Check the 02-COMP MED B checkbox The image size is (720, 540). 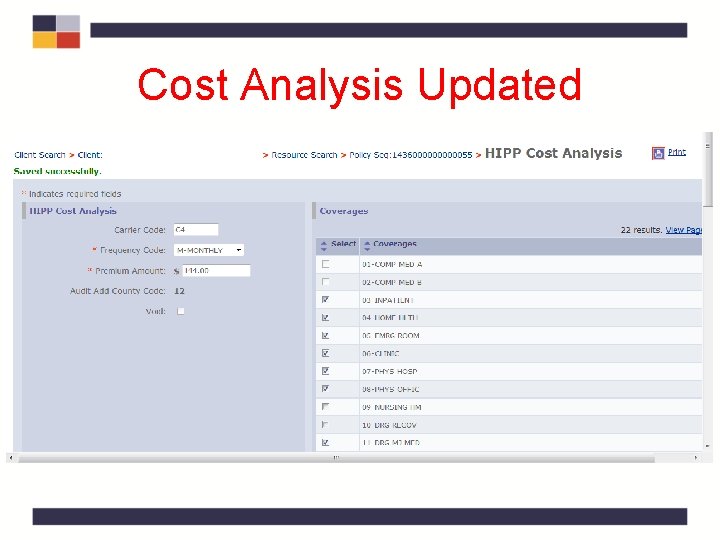pyautogui.click(x=326, y=282)
